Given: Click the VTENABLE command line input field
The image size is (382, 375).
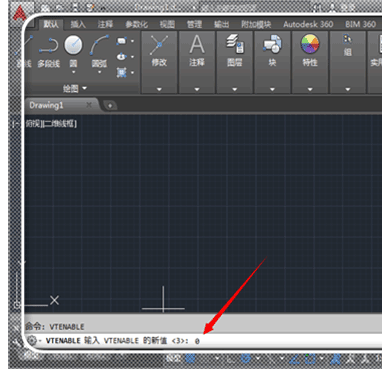Looking at the screenshot, I should pyautogui.click(x=203, y=341).
